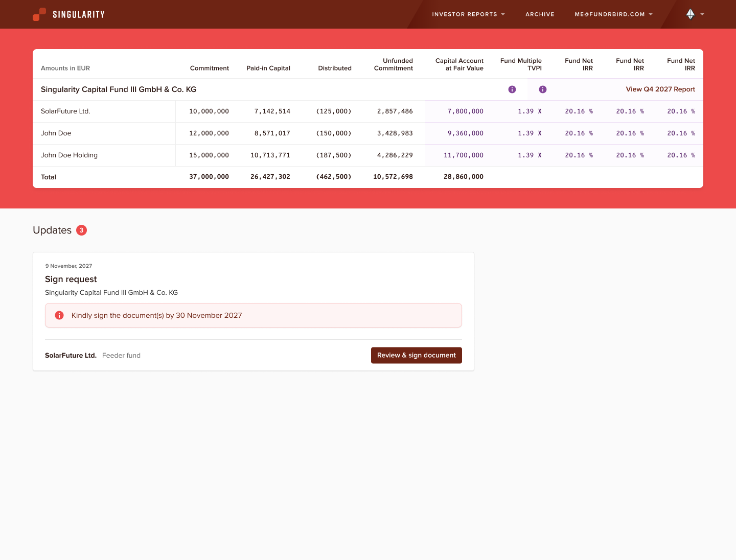Click the Capital Account at Fair Value header
The image size is (736, 560).
459,64
